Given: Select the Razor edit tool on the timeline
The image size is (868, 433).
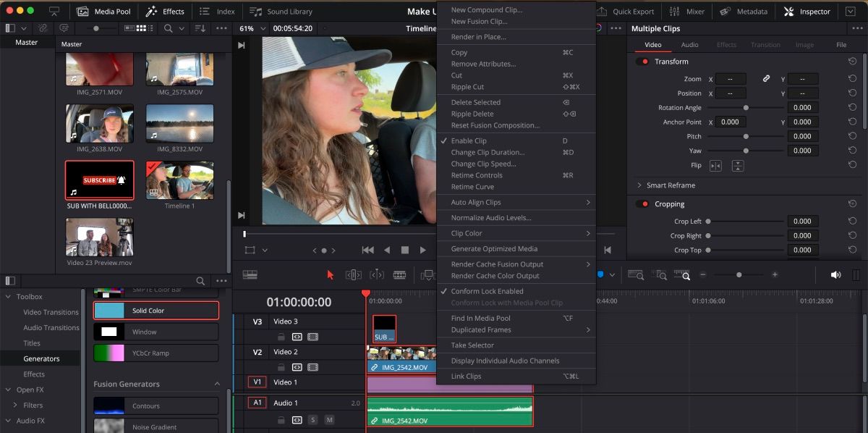Looking at the screenshot, I should pyautogui.click(x=399, y=274).
